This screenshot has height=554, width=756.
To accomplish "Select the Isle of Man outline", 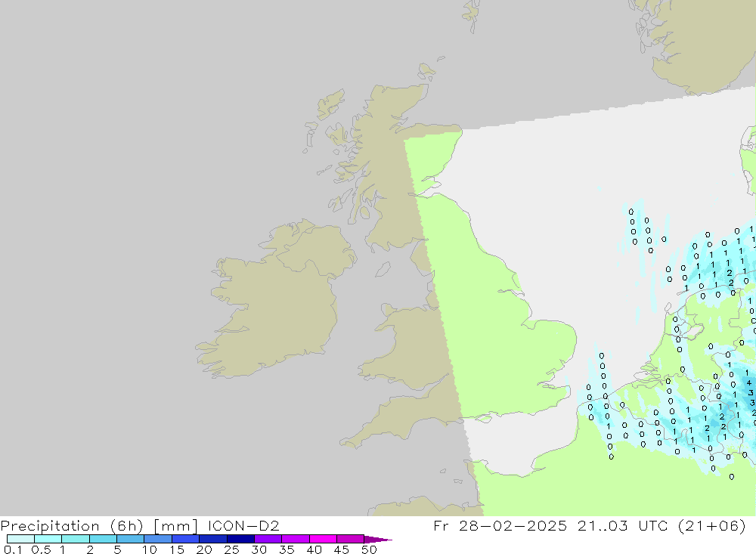I will [x=383, y=270].
